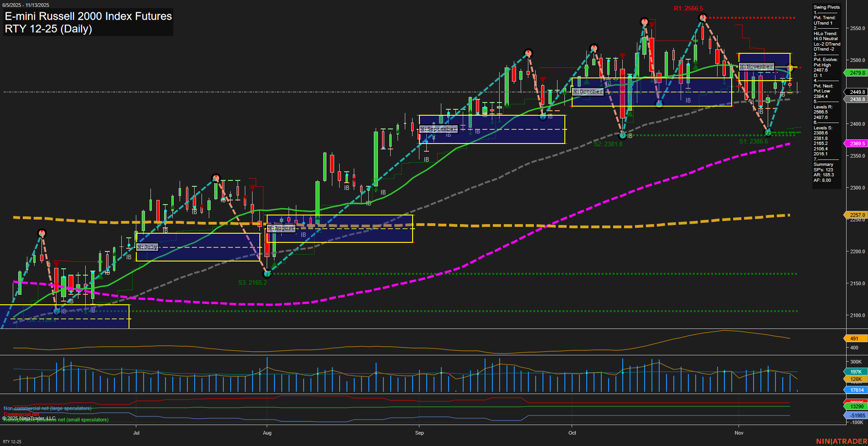Collapse the Pvt. Evolve section in Swing Pivots panel

pyautogui.click(x=826, y=59)
